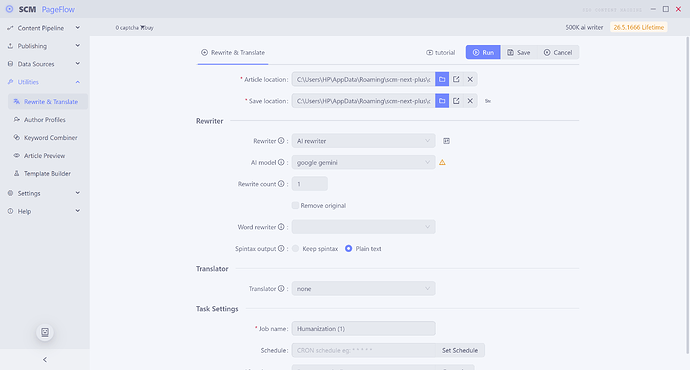Viewport: 690px width, 370px height.
Task: Clear the Save location path
Action: [470, 101]
